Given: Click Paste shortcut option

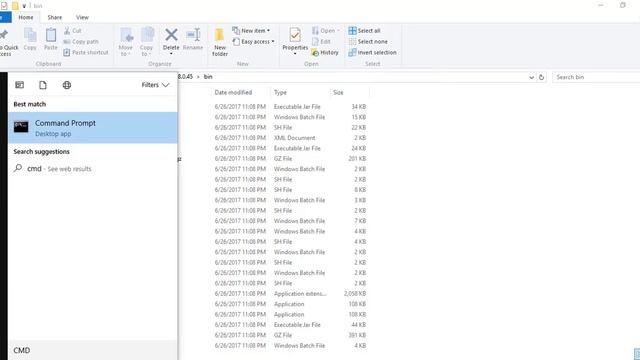Looking at the screenshot, I should [x=86, y=52].
